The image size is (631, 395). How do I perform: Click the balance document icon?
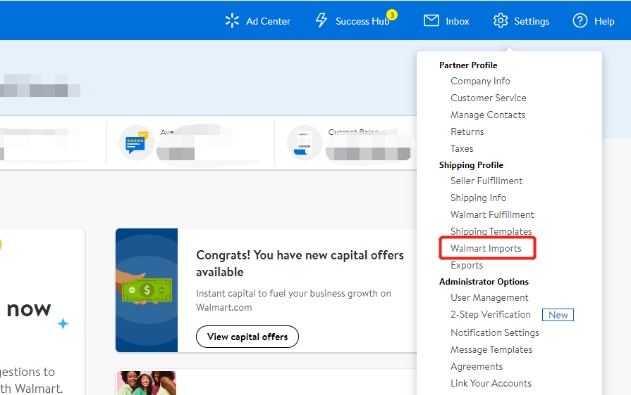304,143
